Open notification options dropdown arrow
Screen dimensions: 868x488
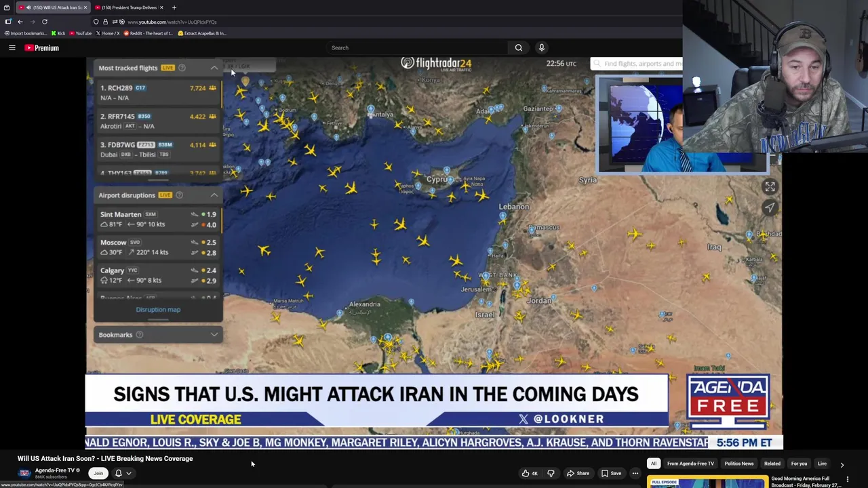click(x=128, y=473)
